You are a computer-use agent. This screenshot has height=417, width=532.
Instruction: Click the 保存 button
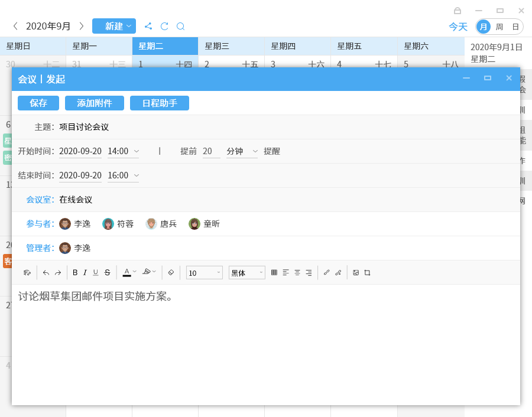[x=38, y=103]
